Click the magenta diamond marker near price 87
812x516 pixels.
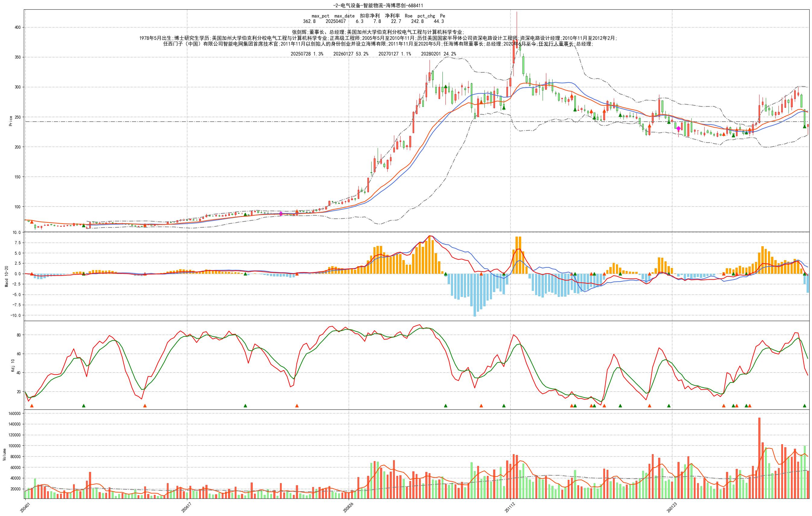click(281, 213)
